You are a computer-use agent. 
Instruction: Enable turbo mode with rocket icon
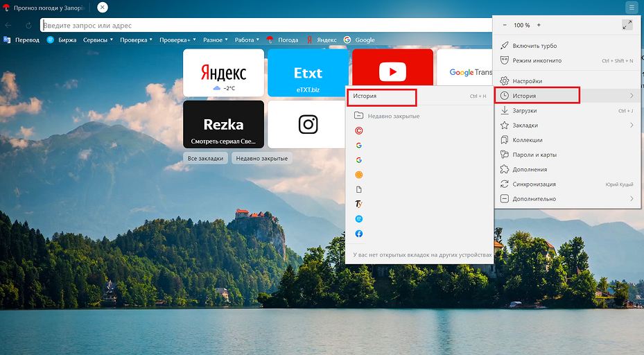pos(567,46)
